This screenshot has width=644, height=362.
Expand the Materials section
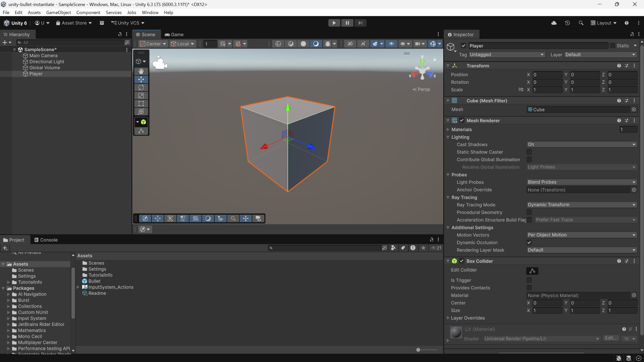pos(448,129)
